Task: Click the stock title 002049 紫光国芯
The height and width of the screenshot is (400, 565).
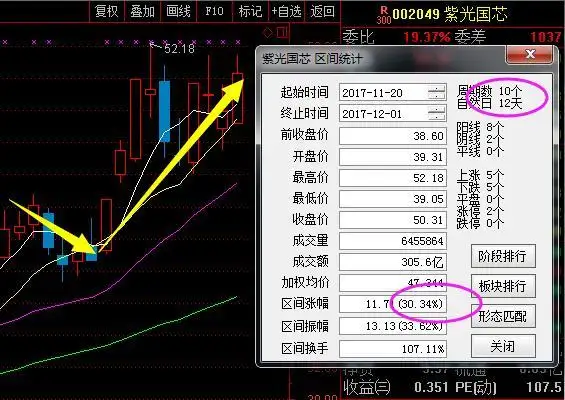Action: pyautogui.click(x=450, y=14)
